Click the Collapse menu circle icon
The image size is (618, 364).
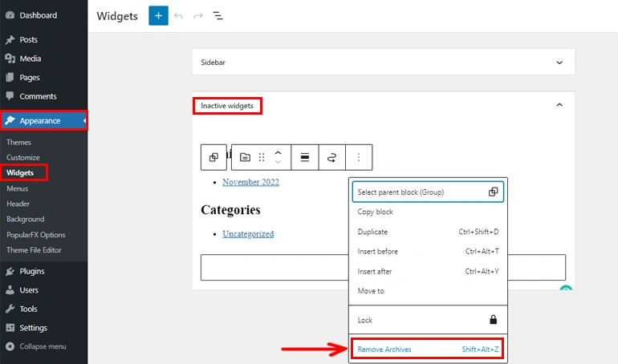(10, 346)
